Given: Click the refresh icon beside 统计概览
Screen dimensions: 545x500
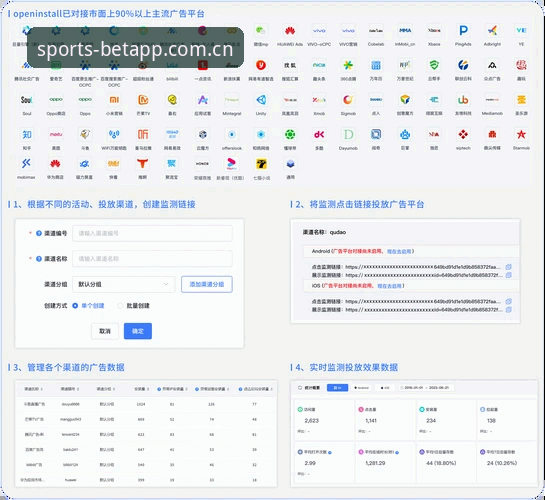Looking at the screenshot, I should tap(300, 388).
